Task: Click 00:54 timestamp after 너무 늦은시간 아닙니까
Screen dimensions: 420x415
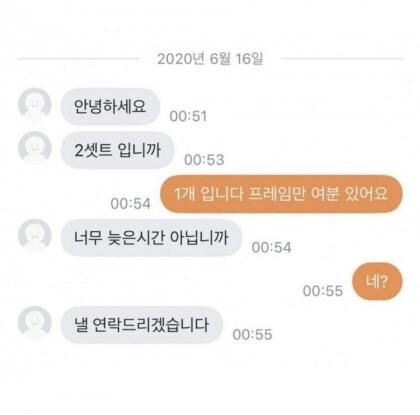Action: click(272, 247)
